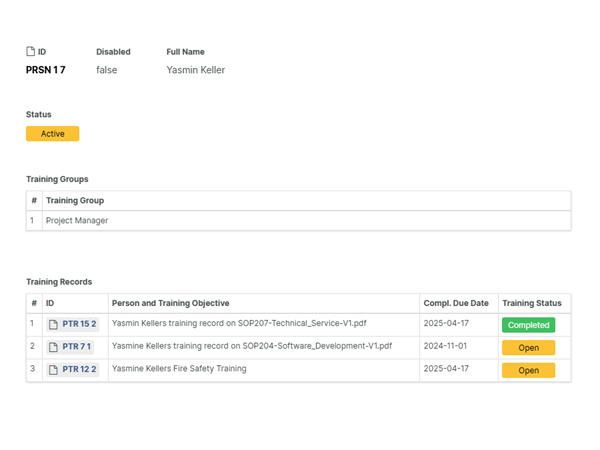Select the PRSN 1 7 person ID

tap(46, 70)
